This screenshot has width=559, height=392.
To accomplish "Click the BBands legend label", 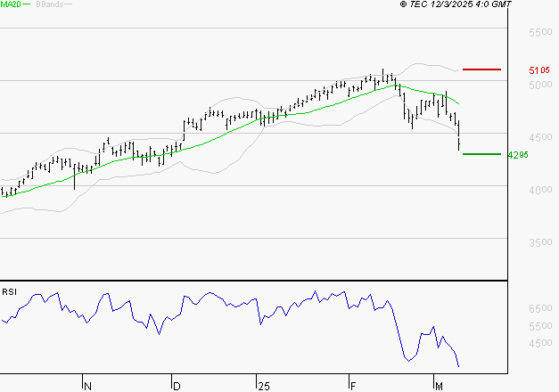I will point(50,4).
